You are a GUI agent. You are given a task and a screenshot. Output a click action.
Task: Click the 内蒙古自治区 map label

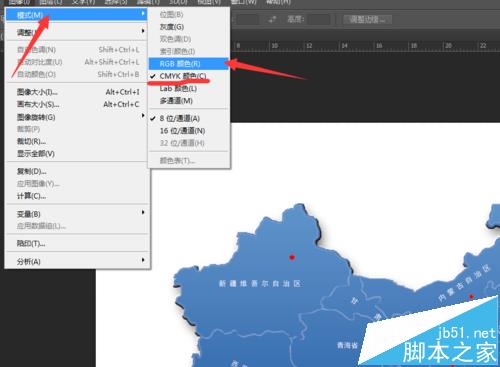tap(465, 282)
